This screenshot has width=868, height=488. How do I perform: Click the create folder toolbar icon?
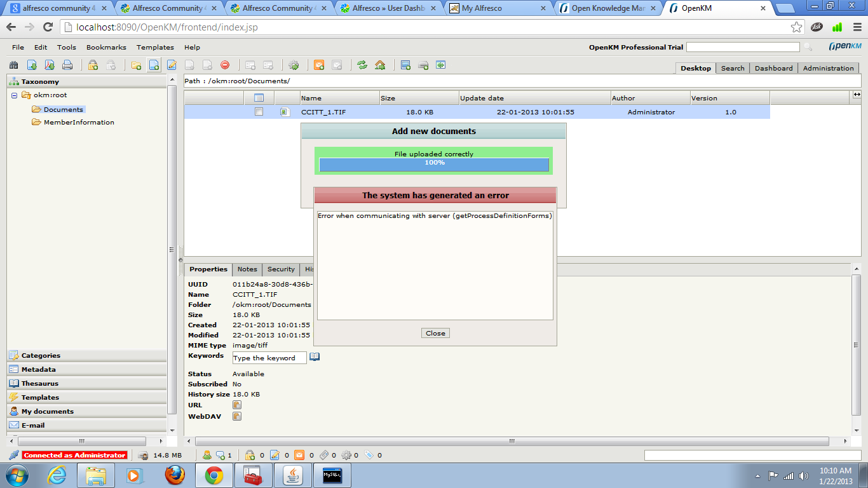[136, 65]
